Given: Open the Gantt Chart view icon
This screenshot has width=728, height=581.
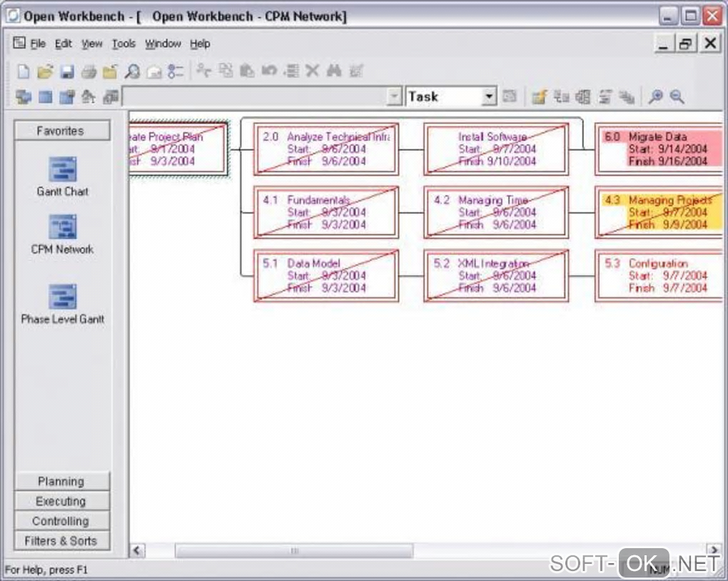Looking at the screenshot, I should [x=63, y=169].
